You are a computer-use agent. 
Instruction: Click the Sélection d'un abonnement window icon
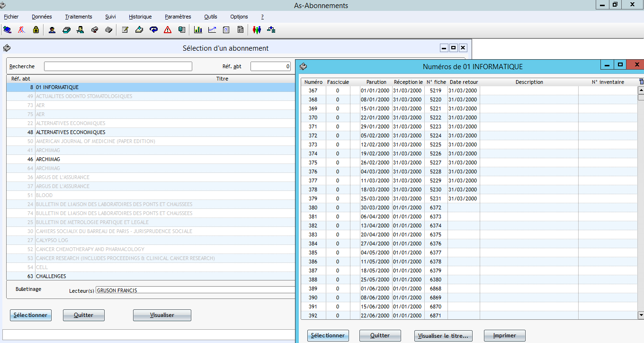[x=7, y=48]
